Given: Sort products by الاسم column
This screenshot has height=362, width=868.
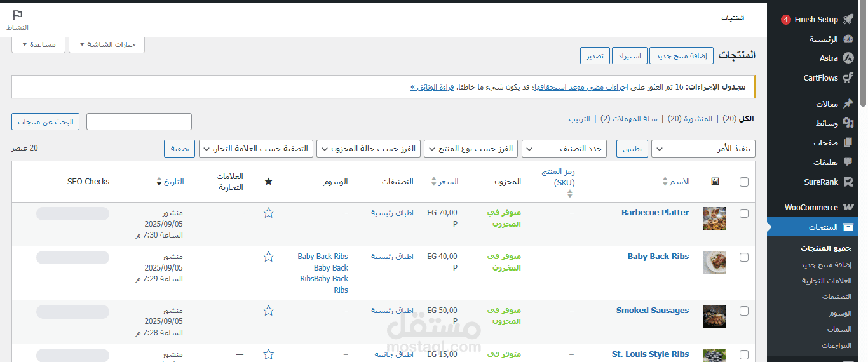Looking at the screenshot, I should (x=675, y=182).
